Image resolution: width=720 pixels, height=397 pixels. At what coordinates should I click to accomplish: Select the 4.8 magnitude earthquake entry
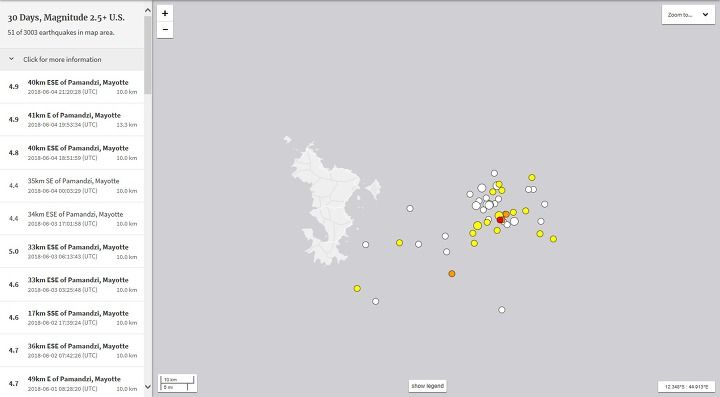72,153
